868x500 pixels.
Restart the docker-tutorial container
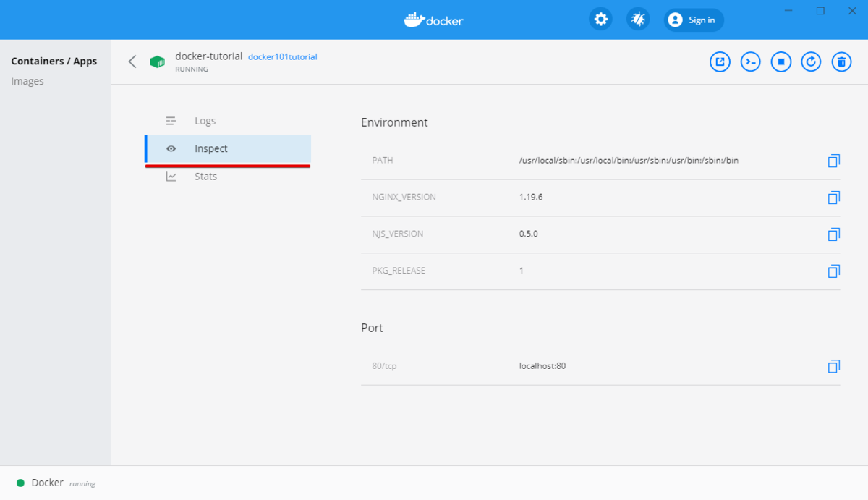(811, 62)
